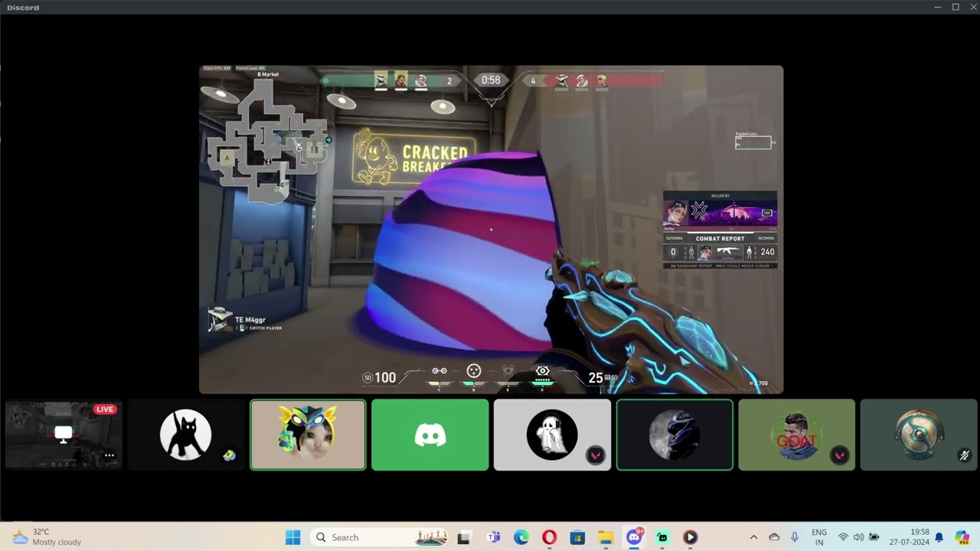Select the teal emblem avatar participant tile
Image resolution: width=980 pixels, height=551 pixels.
click(919, 435)
